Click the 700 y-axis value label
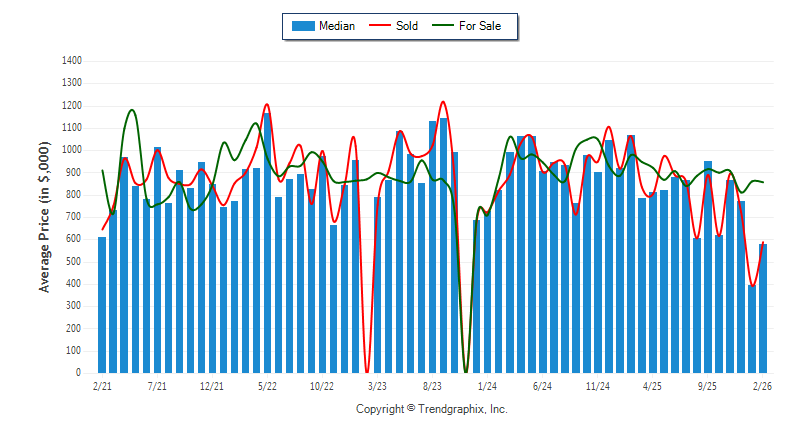This screenshot has width=800, height=434. pyautogui.click(x=74, y=217)
